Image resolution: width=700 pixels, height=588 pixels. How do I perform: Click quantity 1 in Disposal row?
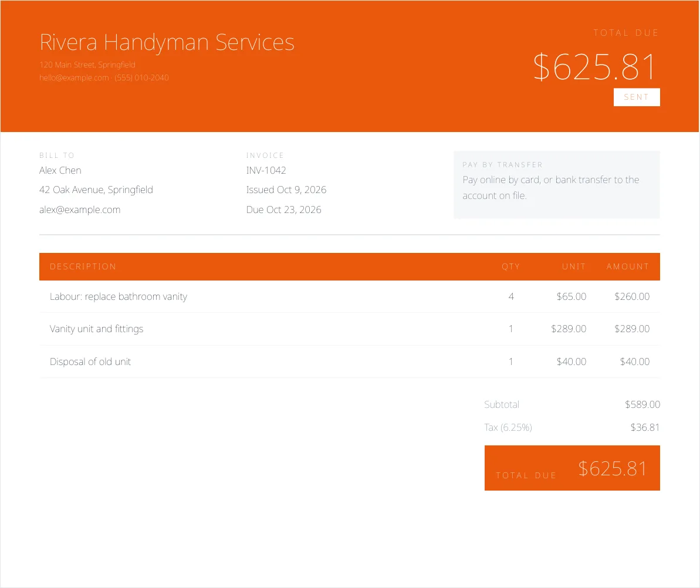[x=511, y=362]
